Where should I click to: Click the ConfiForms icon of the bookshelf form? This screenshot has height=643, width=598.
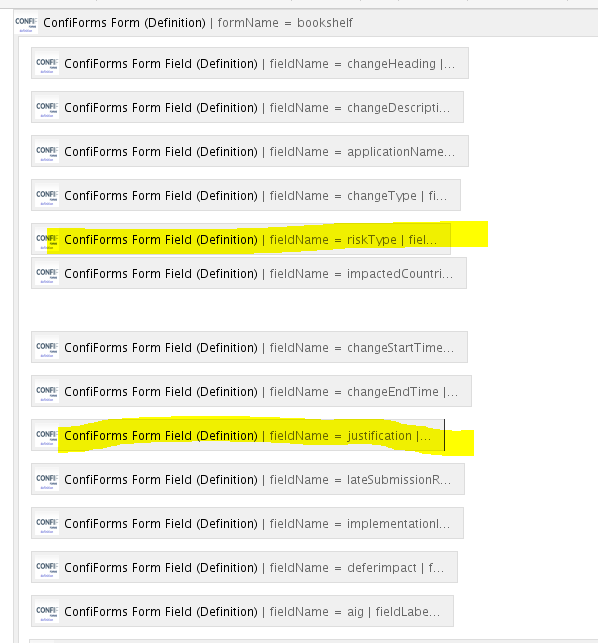pyautogui.click(x=26, y=23)
